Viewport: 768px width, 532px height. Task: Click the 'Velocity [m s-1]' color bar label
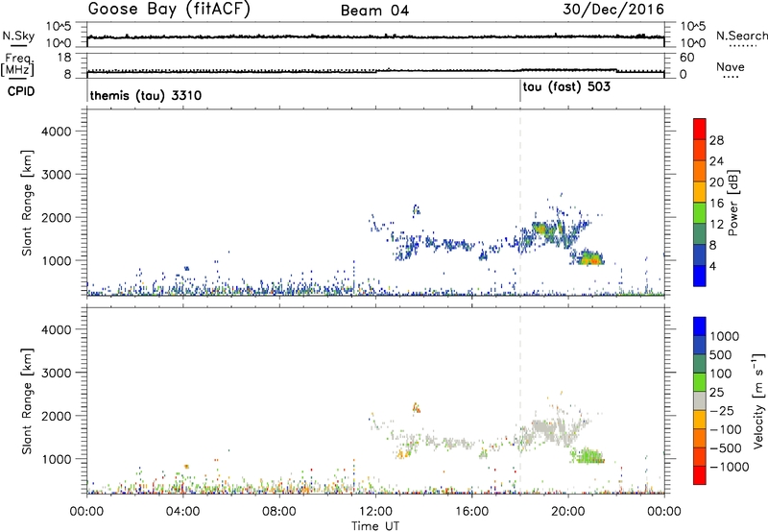coord(758,400)
